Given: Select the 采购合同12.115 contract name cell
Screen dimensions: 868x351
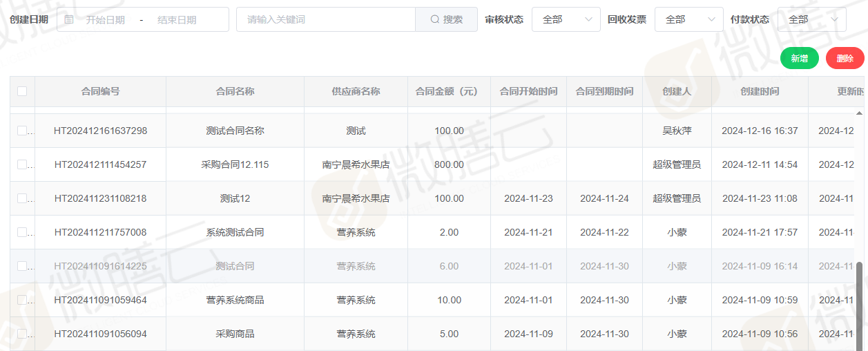Looking at the screenshot, I should (235, 164).
